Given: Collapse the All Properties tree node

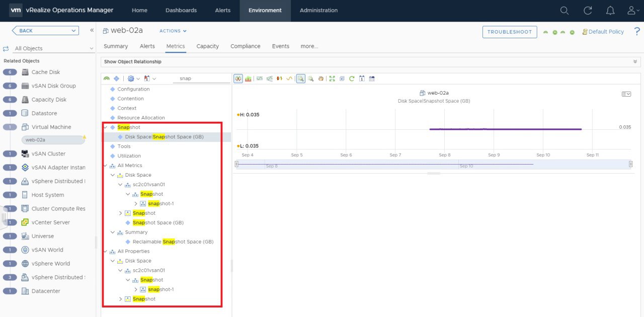Looking at the screenshot, I should [x=105, y=252].
